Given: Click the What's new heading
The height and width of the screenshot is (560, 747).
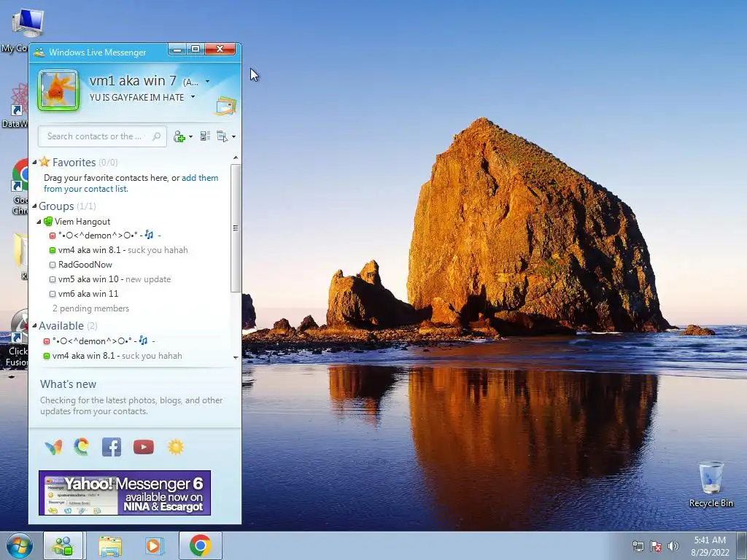Looking at the screenshot, I should [x=68, y=384].
